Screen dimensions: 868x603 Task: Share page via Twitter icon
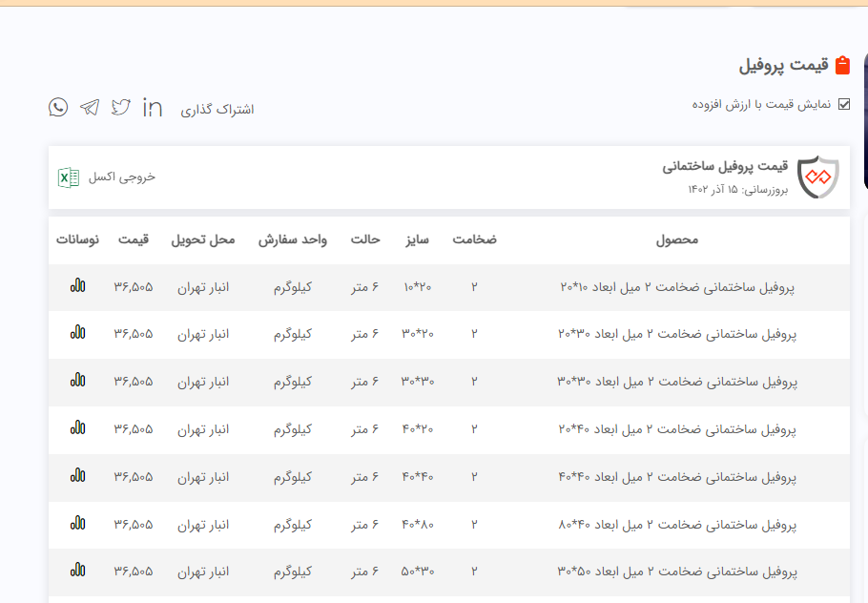[x=120, y=107]
